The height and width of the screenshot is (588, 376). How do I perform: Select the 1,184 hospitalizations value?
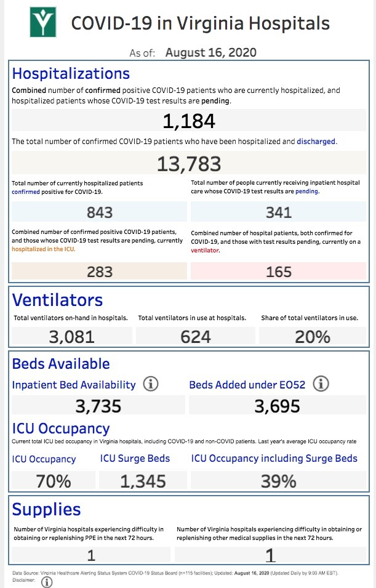pyautogui.click(x=189, y=121)
